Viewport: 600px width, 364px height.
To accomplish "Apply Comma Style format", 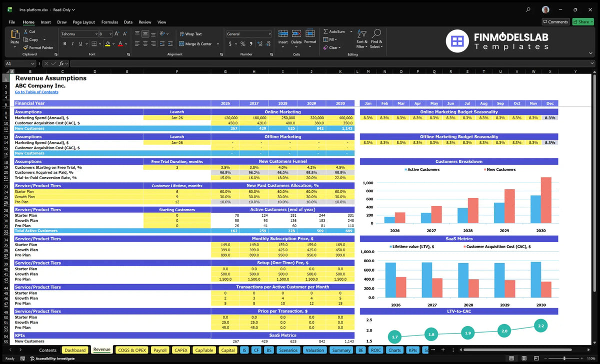I will click(x=251, y=44).
